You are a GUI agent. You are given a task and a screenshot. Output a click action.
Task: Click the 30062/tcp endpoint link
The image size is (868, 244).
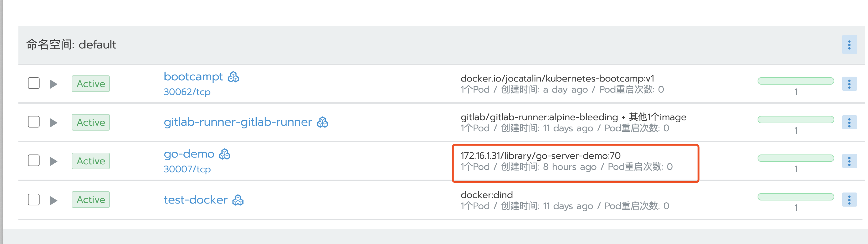pos(187,92)
